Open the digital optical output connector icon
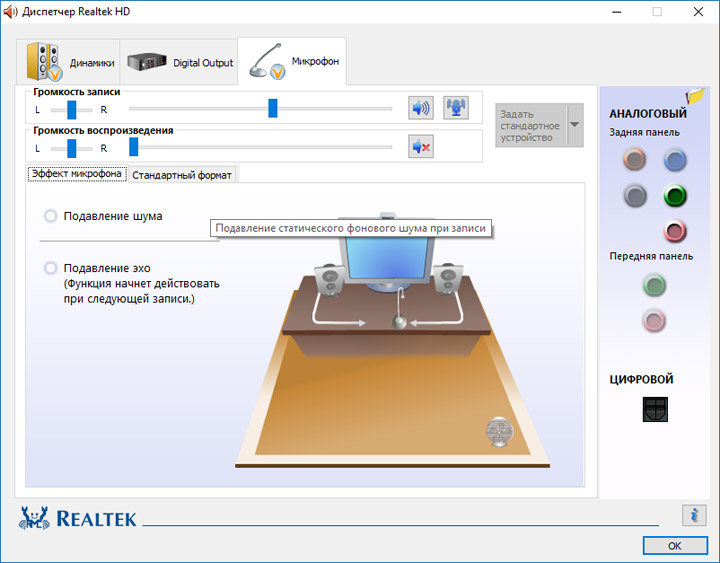 coord(655,409)
